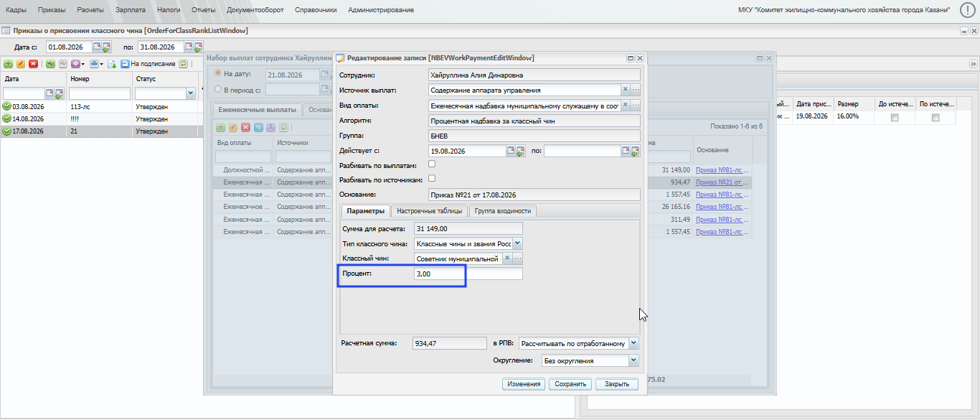Add a new order with green plus icon
The image size is (980, 420).
[x=9, y=64]
